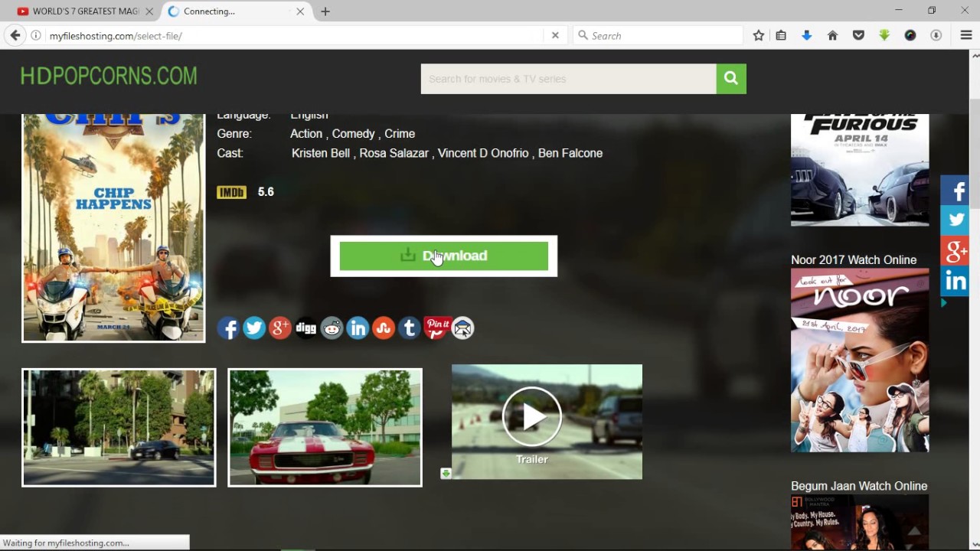Share the movie on Facebook icon row
This screenshot has height=551, width=980.
(x=228, y=328)
